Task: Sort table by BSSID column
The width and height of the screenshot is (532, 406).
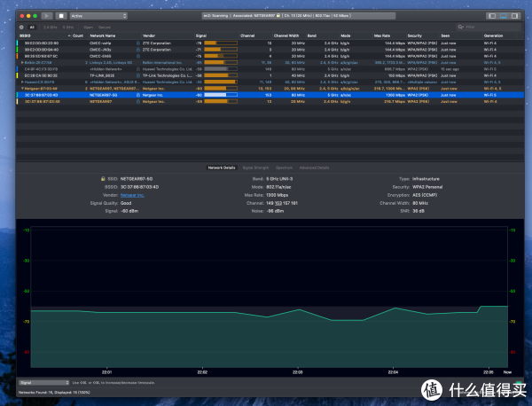Action: coord(25,35)
